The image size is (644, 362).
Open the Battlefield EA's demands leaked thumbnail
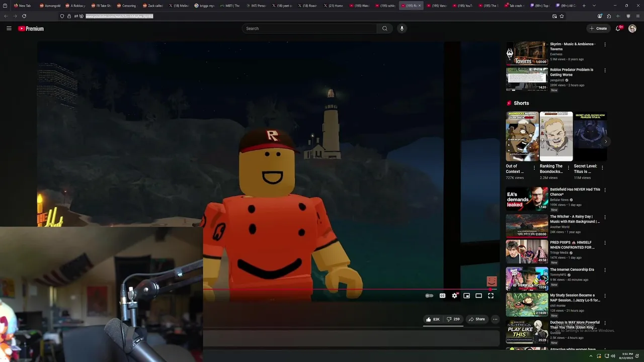(527, 199)
